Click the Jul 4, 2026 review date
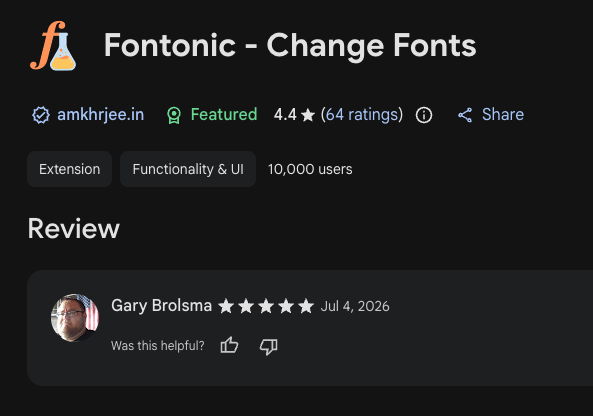The width and height of the screenshot is (593, 416). (x=355, y=306)
